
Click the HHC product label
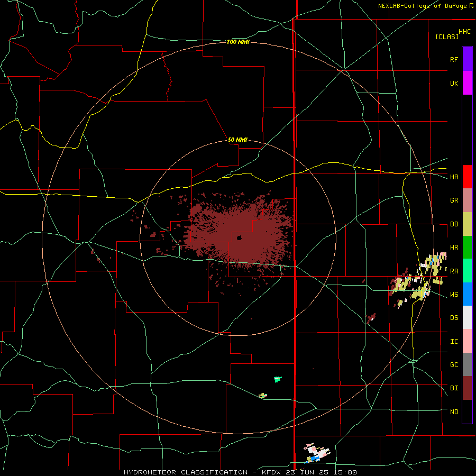464,32
